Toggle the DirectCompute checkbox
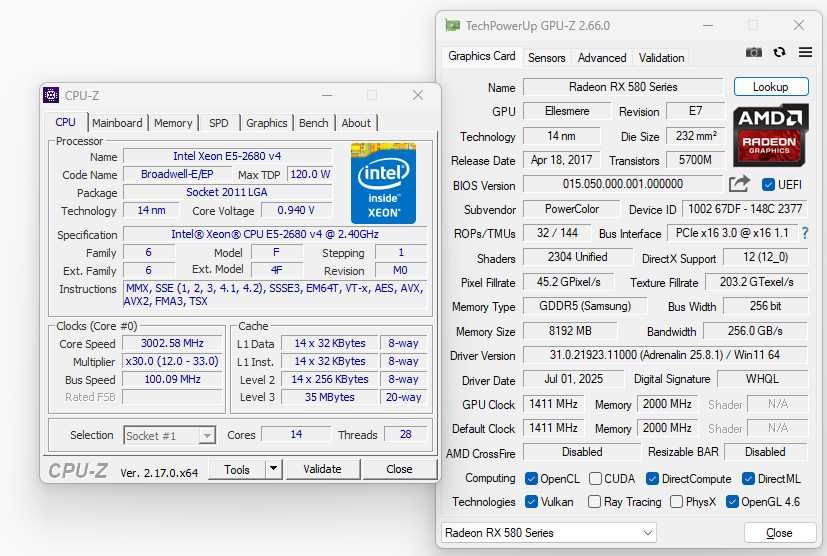Image resolution: width=827 pixels, height=556 pixels. [652, 478]
